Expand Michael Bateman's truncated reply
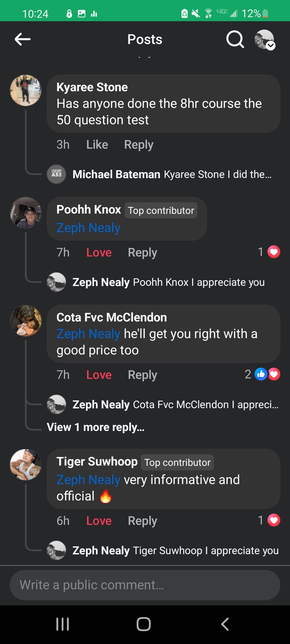290x644 pixels. (172, 174)
